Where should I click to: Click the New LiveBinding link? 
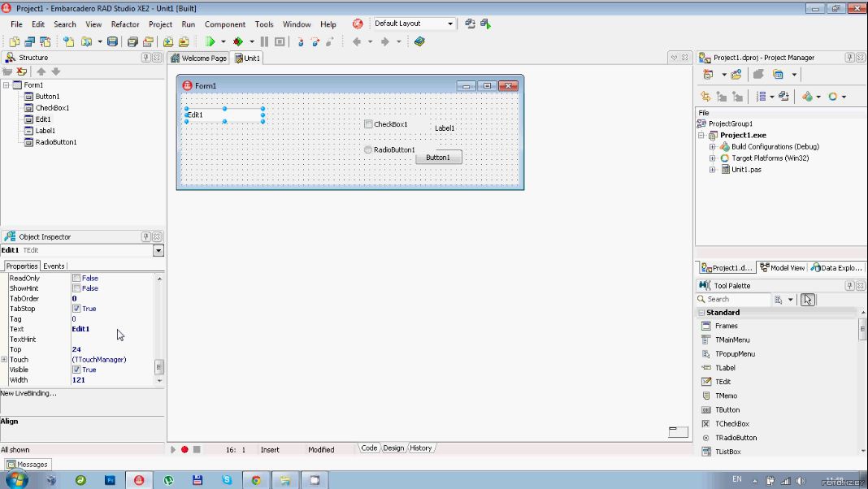pos(28,393)
